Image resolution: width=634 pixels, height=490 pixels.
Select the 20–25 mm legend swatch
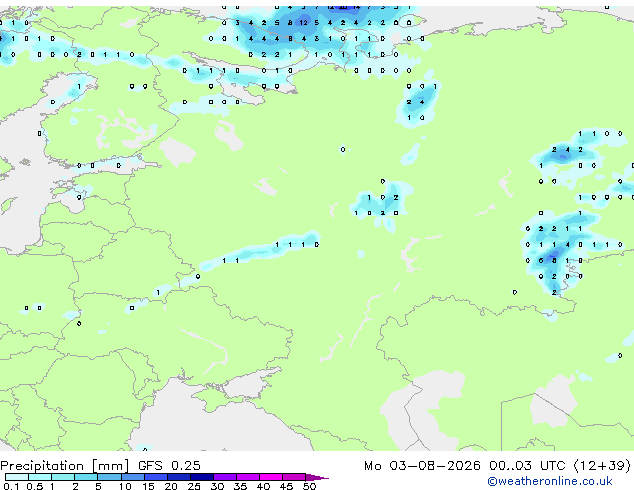click(179, 477)
